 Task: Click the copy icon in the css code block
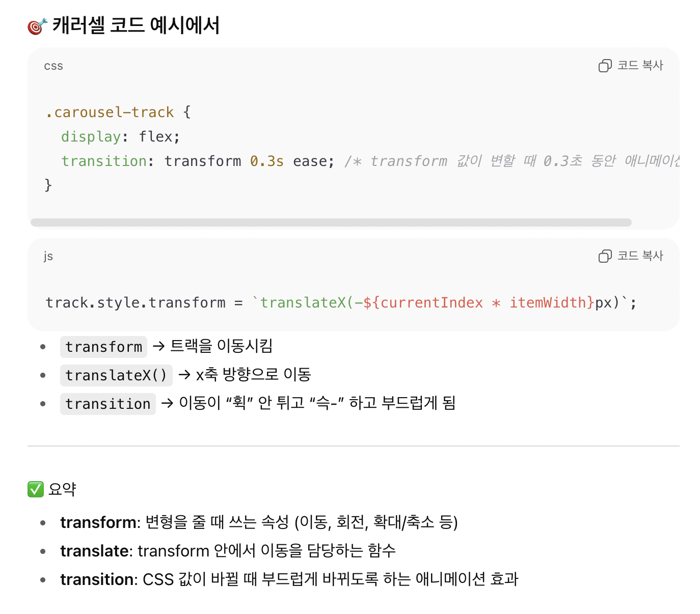[605, 66]
